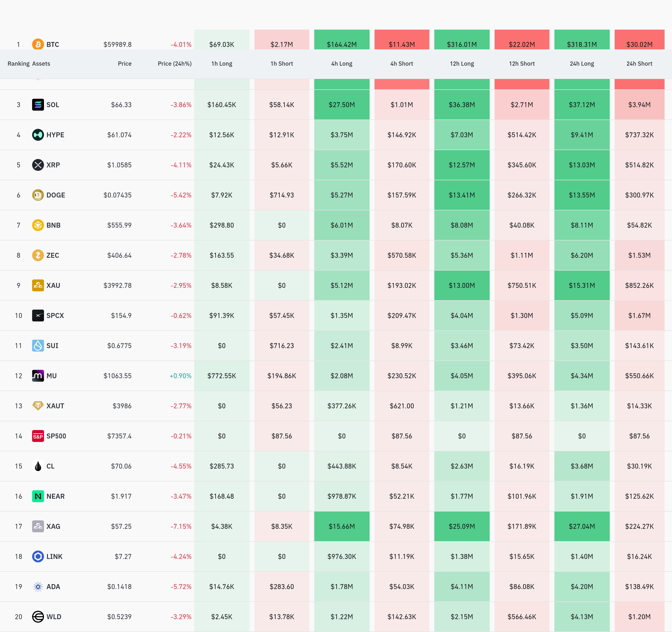Image resolution: width=672 pixels, height=632 pixels.
Task: Click the ZEC Zcash icon
Action: point(38,255)
